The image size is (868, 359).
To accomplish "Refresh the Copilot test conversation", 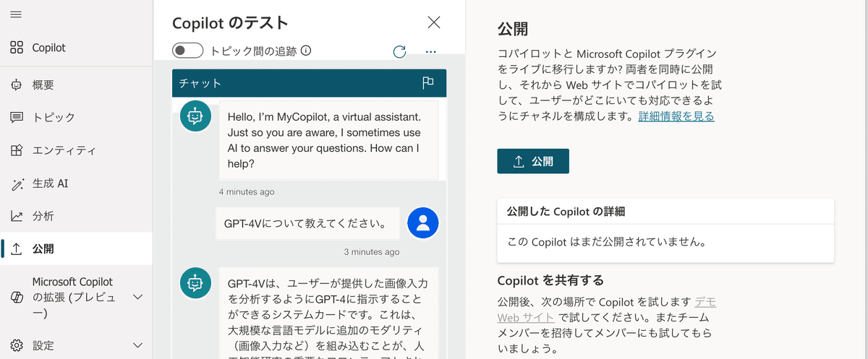I will click(399, 51).
